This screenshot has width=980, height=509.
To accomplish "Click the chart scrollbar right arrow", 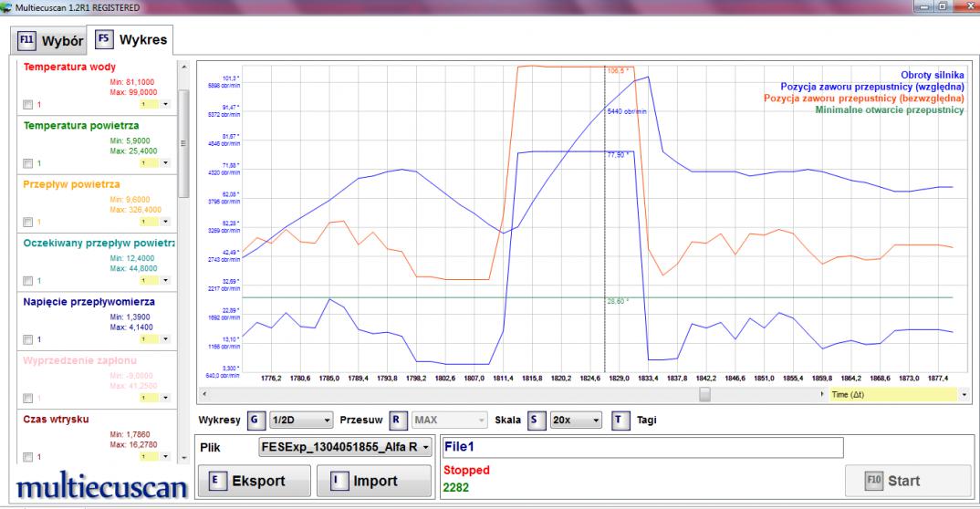I will click(x=822, y=395).
